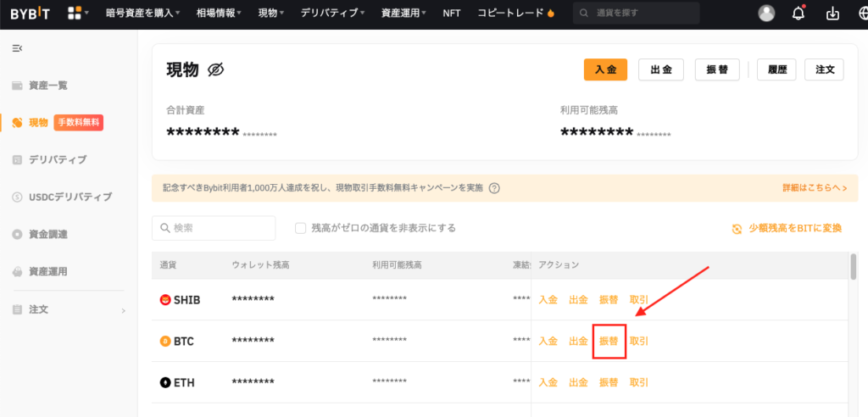This screenshot has height=417, width=868.
Task: Click 振替 in the SHIB row
Action: [609, 299]
